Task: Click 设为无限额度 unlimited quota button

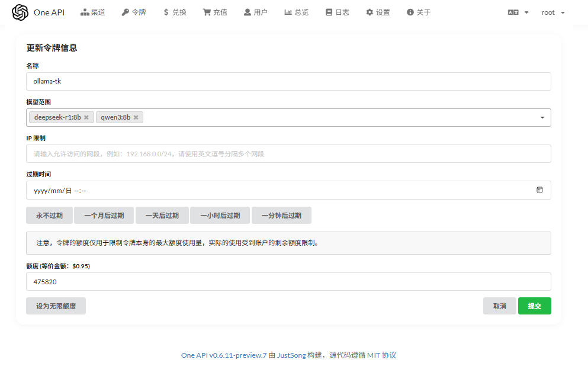Action: [x=56, y=306]
